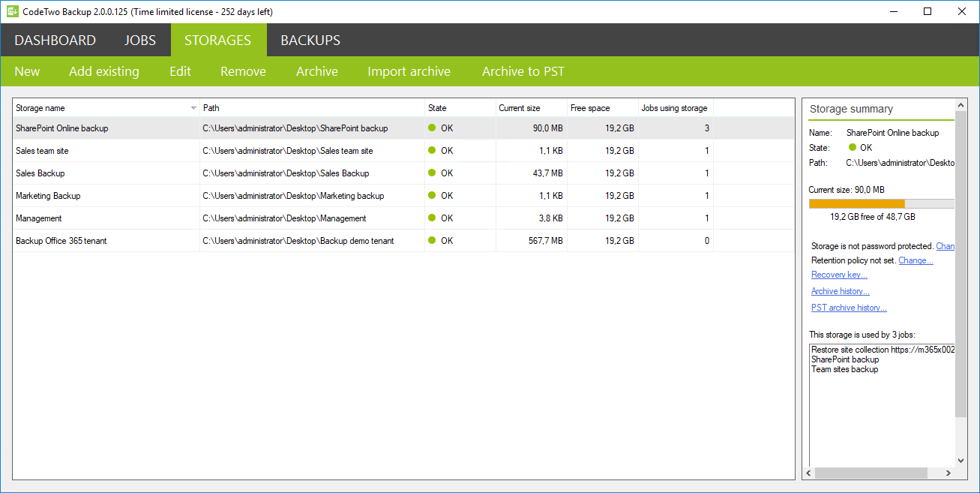Click New to create a storage
Image resolution: width=980 pixels, height=493 pixels.
click(x=27, y=71)
